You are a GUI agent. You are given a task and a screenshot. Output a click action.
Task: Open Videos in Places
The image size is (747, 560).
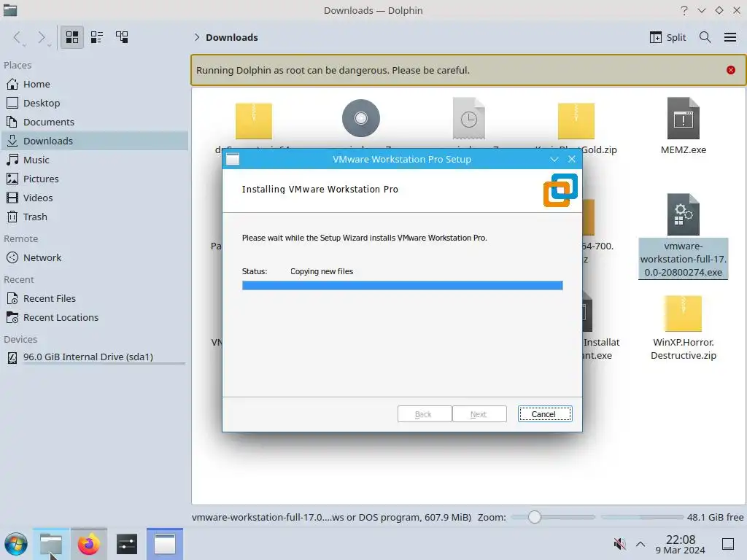pos(94,198)
